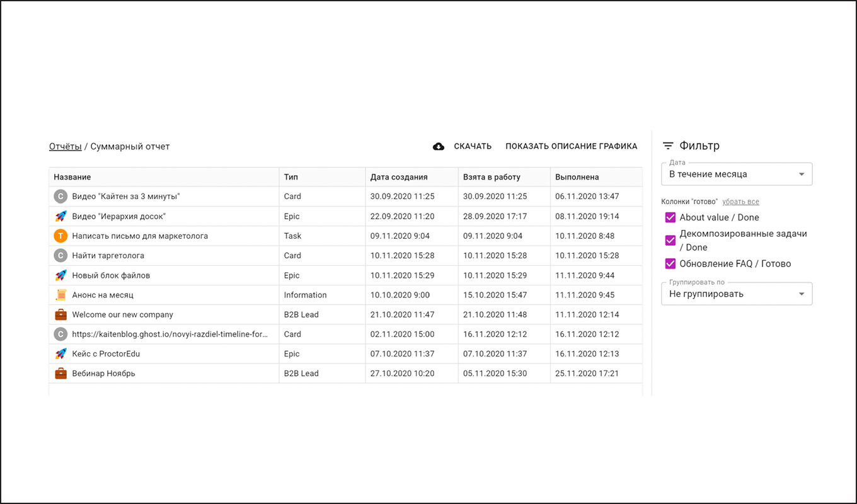
Task: Open card Найти таргетолога
Action: coord(108,255)
